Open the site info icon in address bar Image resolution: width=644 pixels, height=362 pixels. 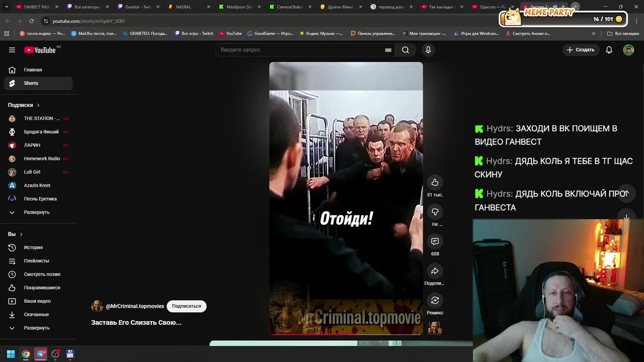(x=46, y=21)
